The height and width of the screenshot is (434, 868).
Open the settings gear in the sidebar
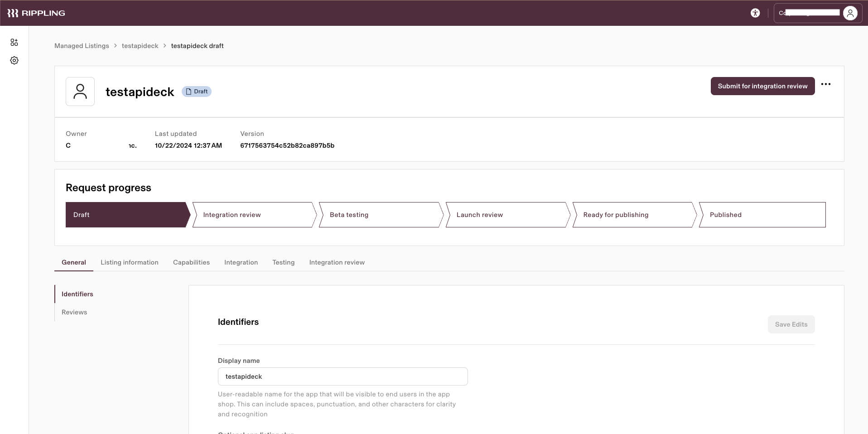tap(14, 60)
